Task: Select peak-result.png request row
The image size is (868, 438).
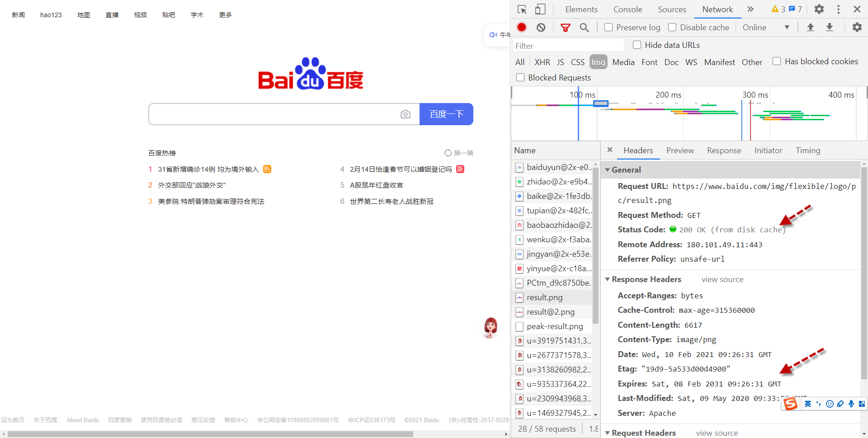Action: tap(552, 326)
